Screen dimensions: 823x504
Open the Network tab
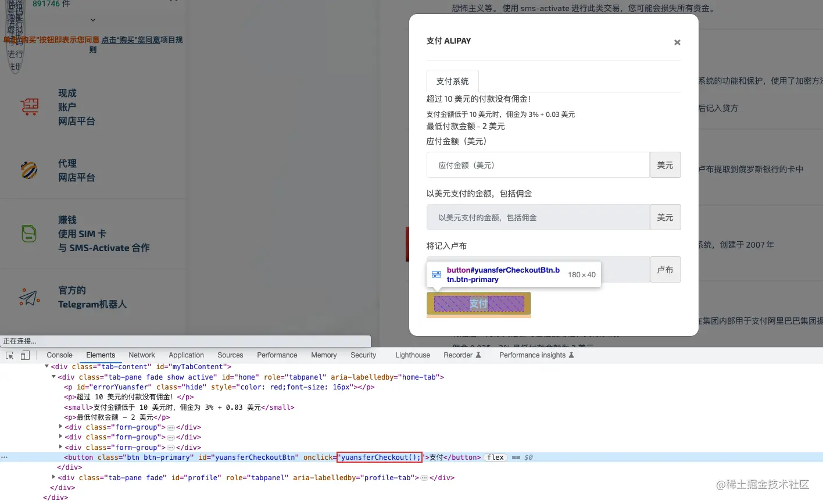[x=142, y=355]
